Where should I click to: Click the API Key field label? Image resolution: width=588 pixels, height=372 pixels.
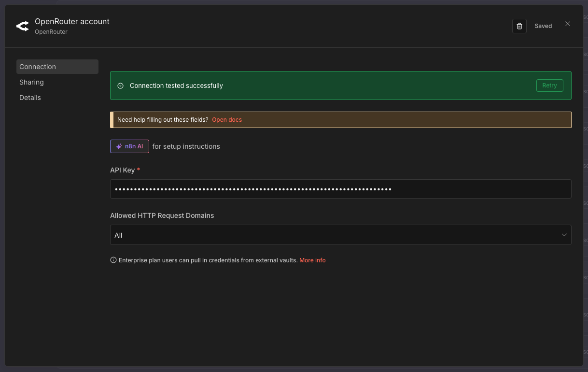click(x=122, y=170)
